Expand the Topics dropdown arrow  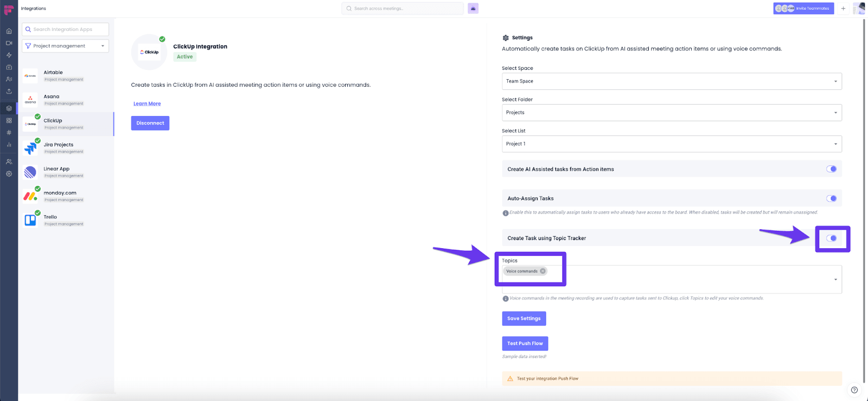click(835, 280)
